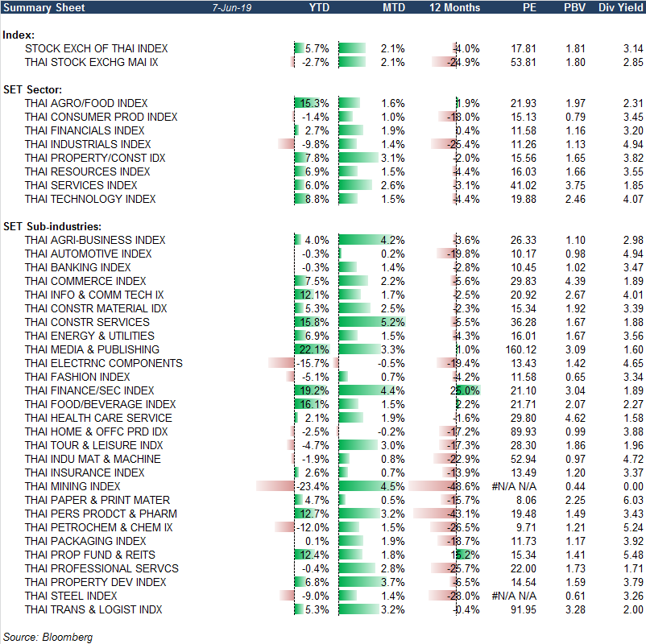Select THAI COMMERCE INDEX label
The image size is (646, 644).
point(85,281)
